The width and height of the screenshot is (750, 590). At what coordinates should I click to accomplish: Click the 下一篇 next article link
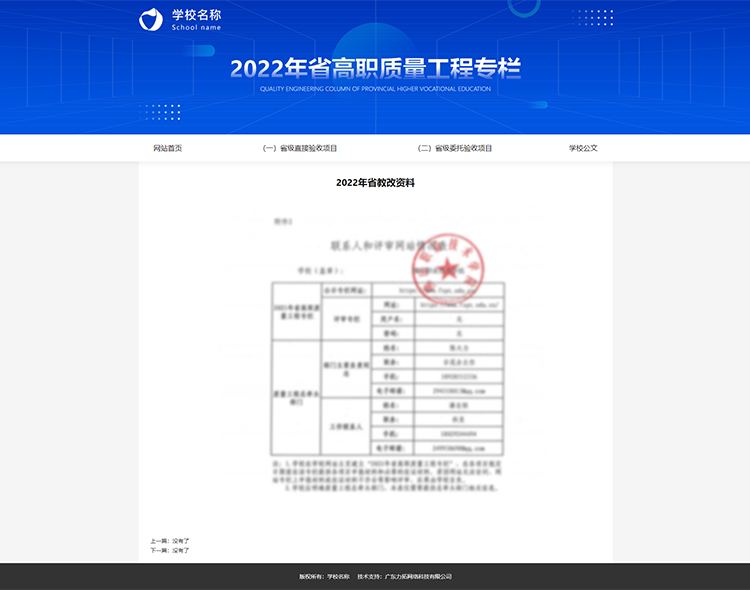(169, 550)
